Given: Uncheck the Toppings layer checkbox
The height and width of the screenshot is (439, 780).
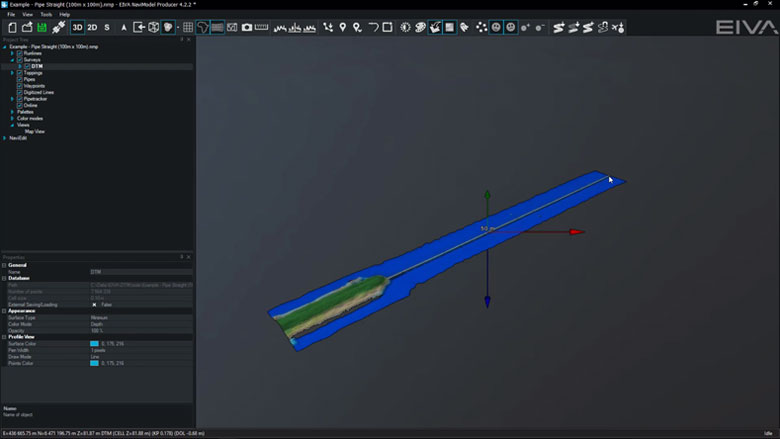Looking at the screenshot, I should coord(19,73).
